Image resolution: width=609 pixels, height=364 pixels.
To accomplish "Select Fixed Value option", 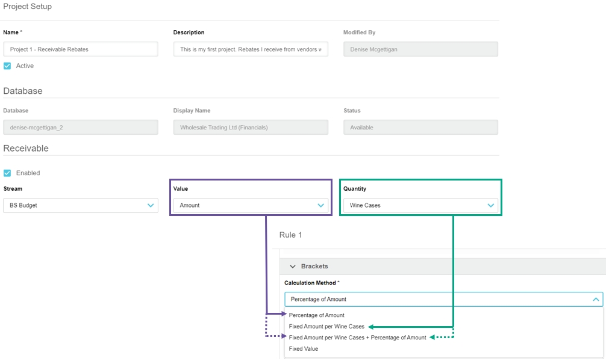I will [304, 349].
